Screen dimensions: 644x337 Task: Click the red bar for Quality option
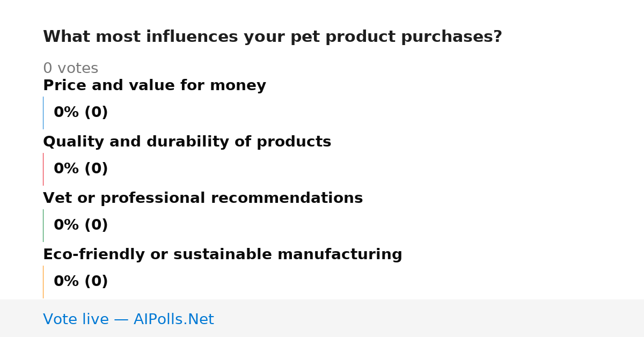[x=43, y=169]
